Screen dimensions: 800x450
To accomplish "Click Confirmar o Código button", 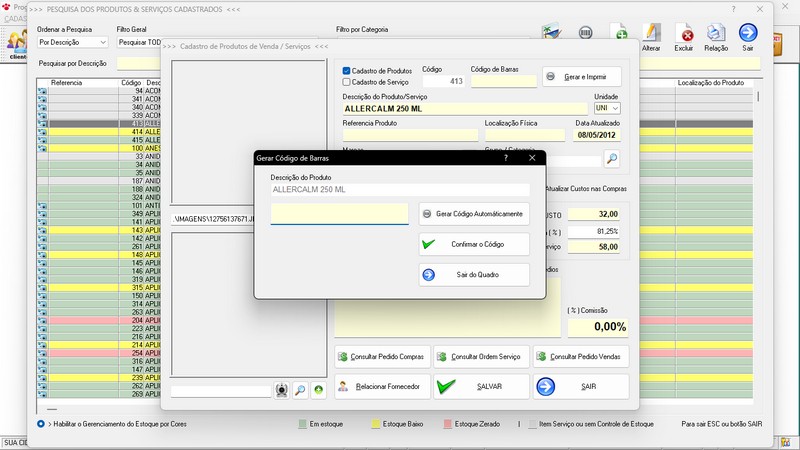I will point(474,244).
